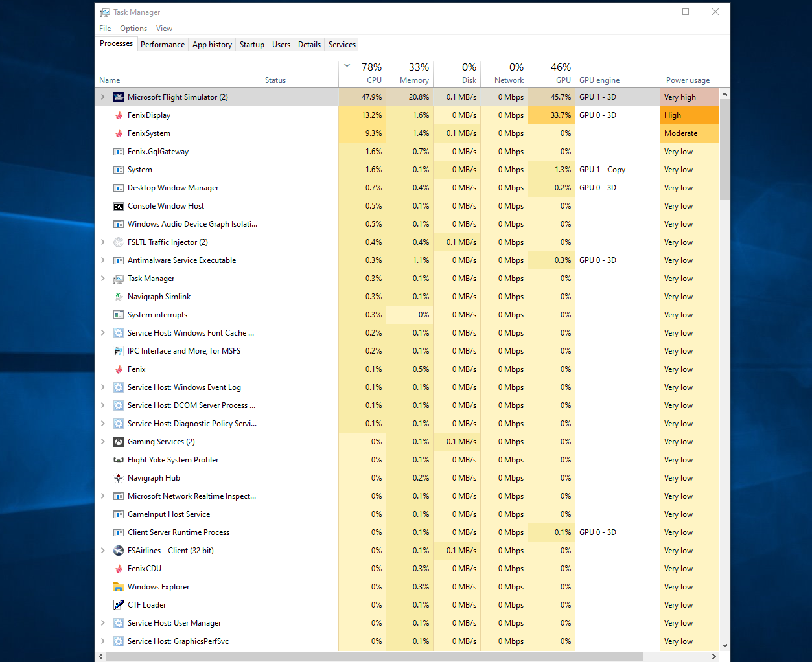The height and width of the screenshot is (662, 812).
Task: Click the Task Manager title bar icon
Action: (105, 12)
